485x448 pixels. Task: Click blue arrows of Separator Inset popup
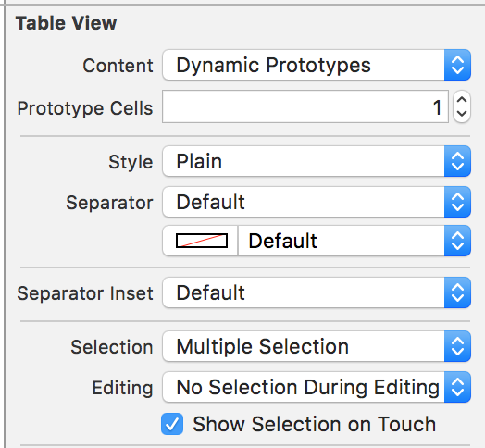click(x=457, y=292)
